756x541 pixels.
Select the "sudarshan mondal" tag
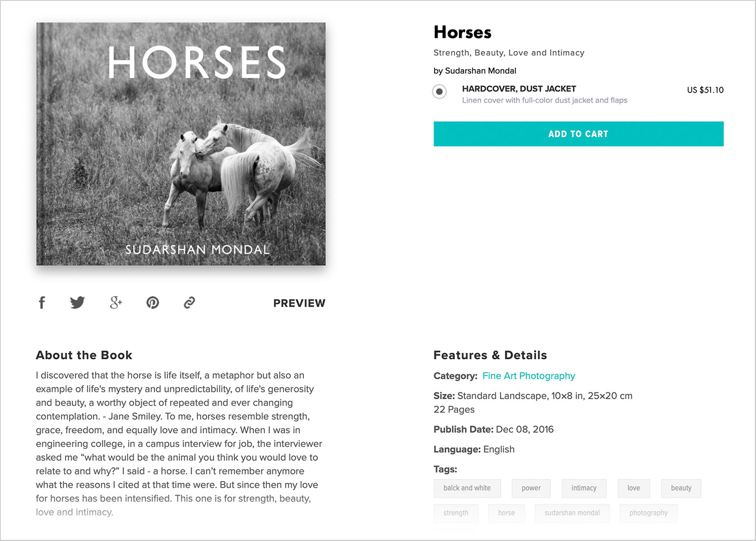572,513
